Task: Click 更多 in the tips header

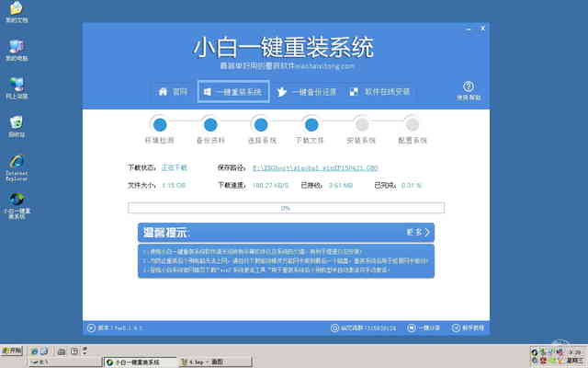Action: pyautogui.click(x=418, y=233)
